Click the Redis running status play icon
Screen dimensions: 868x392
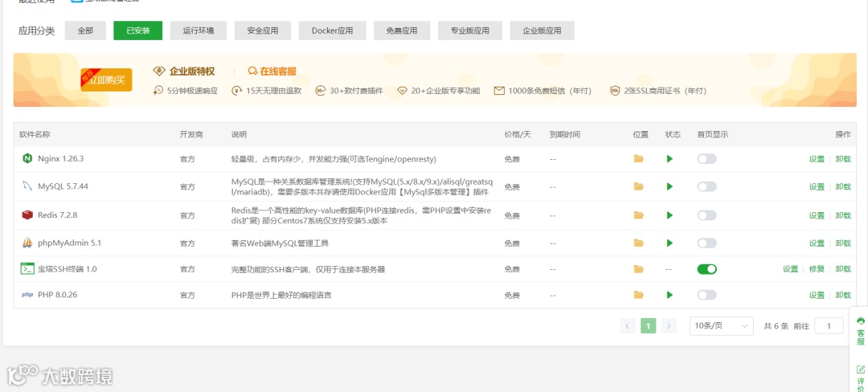pyautogui.click(x=669, y=215)
